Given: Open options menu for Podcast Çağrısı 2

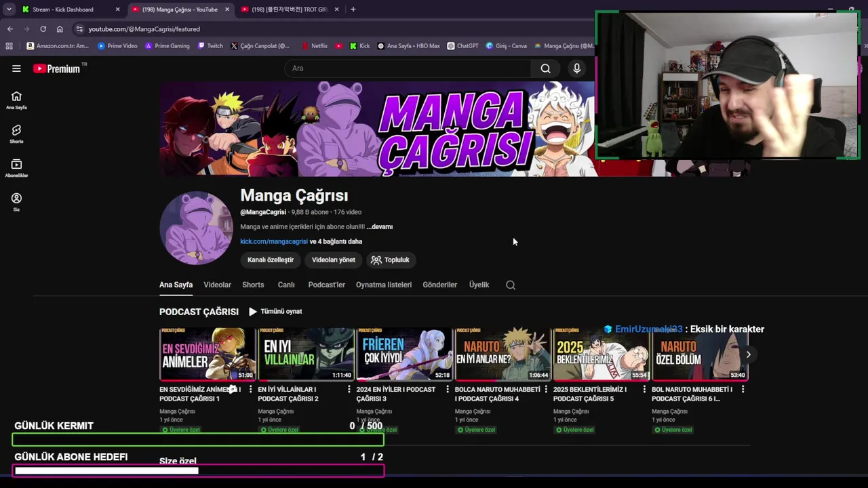Looking at the screenshot, I should (349, 390).
